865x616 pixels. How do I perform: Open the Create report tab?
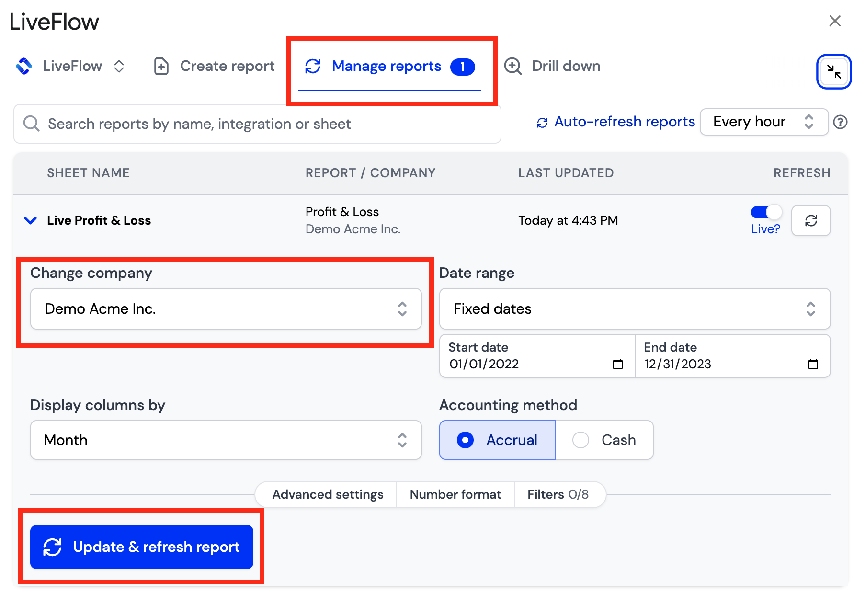tap(214, 66)
